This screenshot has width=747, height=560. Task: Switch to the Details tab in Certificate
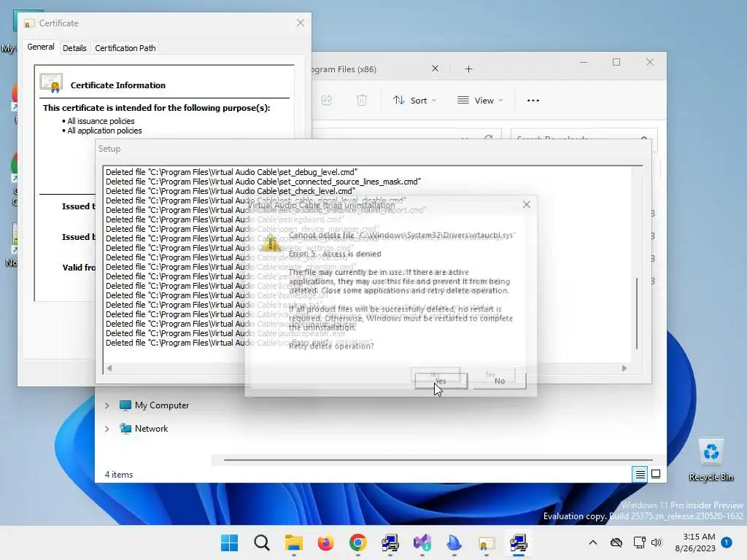coord(74,48)
